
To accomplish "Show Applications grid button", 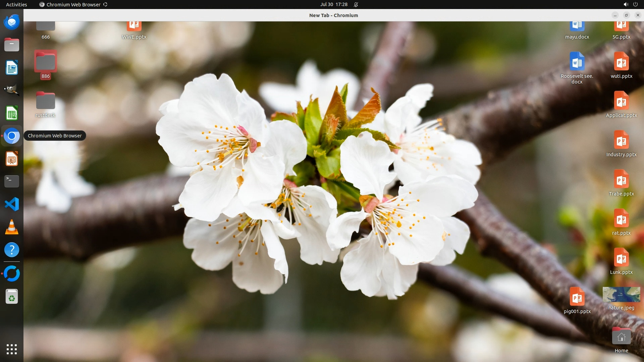I will pos(12,349).
